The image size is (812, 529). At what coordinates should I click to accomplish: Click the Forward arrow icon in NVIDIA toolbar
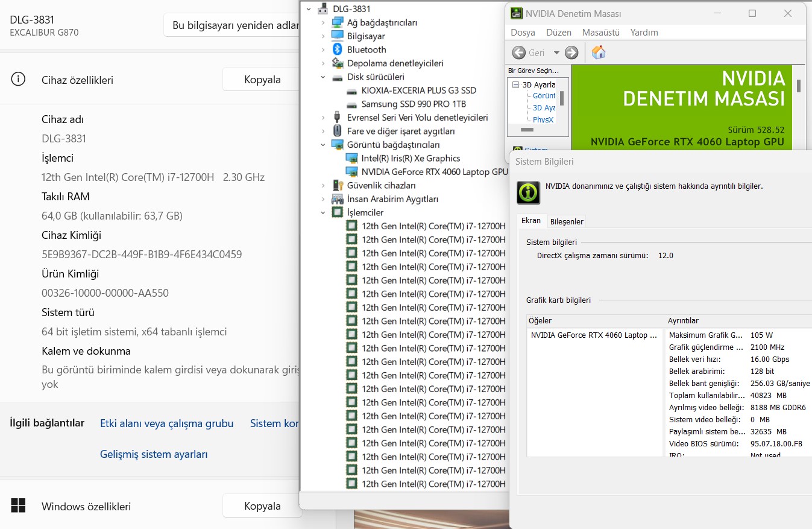click(571, 52)
